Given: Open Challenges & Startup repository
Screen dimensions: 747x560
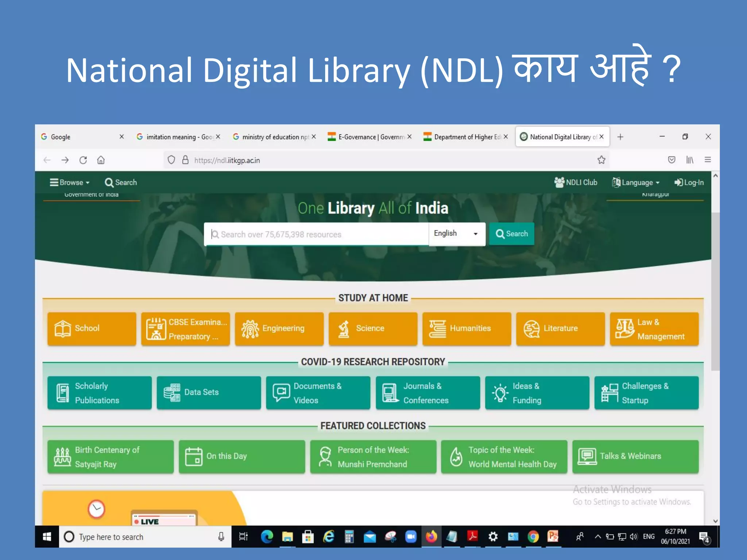Looking at the screenshot, I should point(647,393).
